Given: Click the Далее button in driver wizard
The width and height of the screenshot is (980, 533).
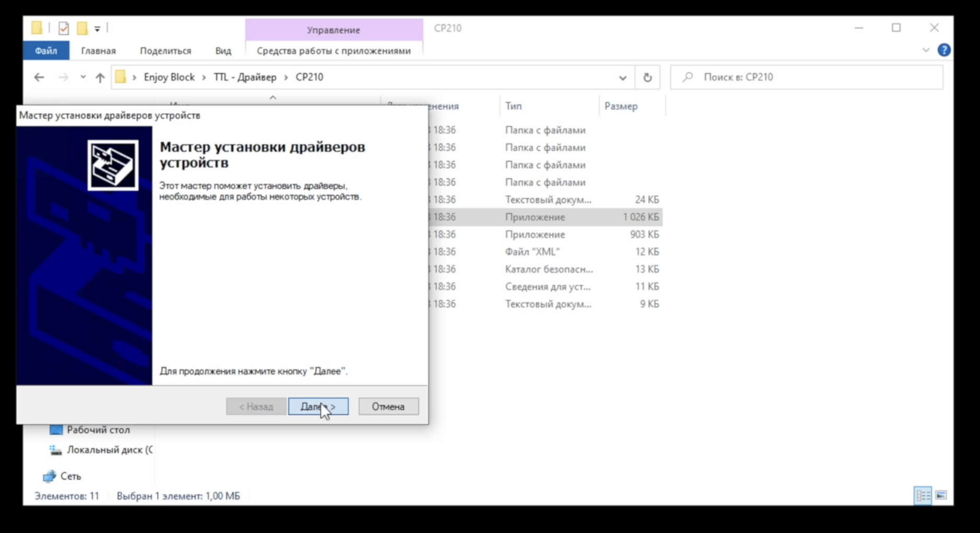Looking at the screenshot, I should [x=318, y=407].
